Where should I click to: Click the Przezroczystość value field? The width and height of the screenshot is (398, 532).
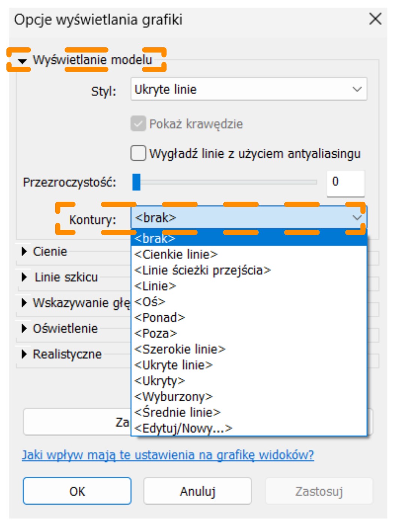(x=345, y=182)
